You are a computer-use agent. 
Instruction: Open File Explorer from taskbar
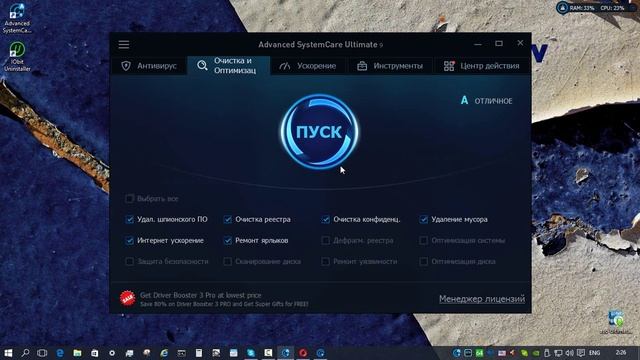[x=77, y=353]
